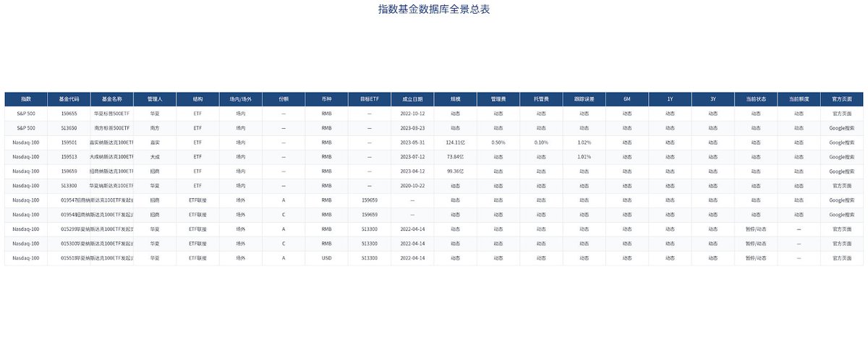
Task: Click tracking error 1.01%
Action: point(584,157)
